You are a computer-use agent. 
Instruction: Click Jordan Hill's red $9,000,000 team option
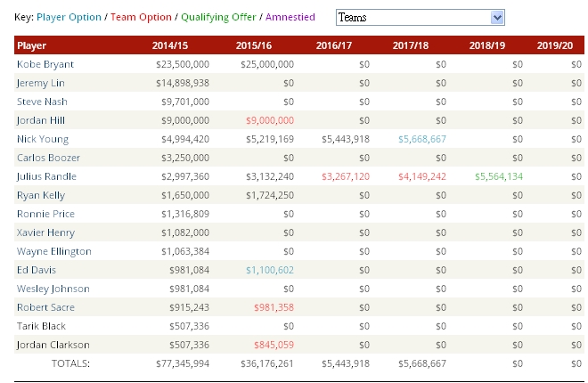pos(270,120)
